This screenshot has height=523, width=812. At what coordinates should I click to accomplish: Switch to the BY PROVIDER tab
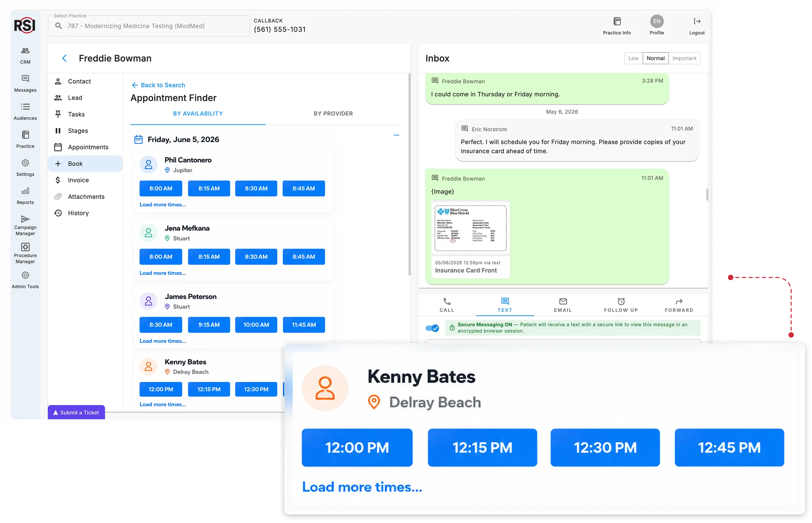tap(333, 114)
